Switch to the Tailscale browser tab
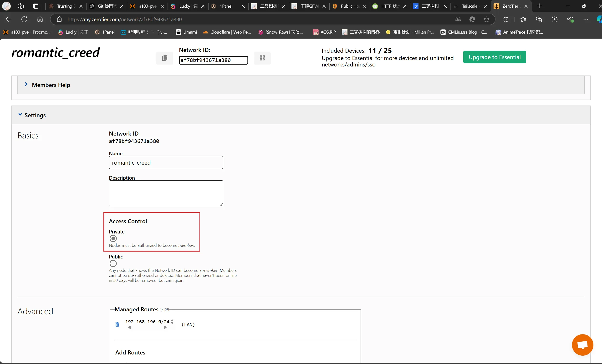The height and width of the screenshot is (364, 602). (469, 6)
